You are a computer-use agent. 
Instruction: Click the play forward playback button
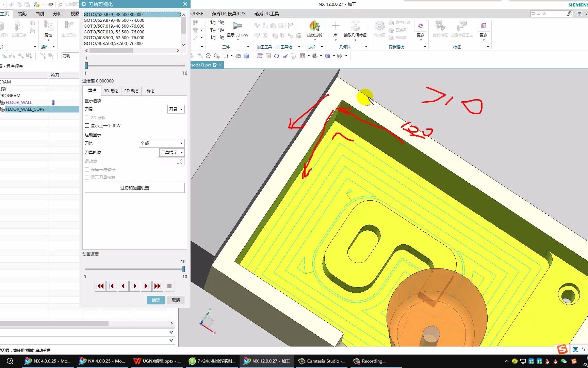(x=135, y=286)
